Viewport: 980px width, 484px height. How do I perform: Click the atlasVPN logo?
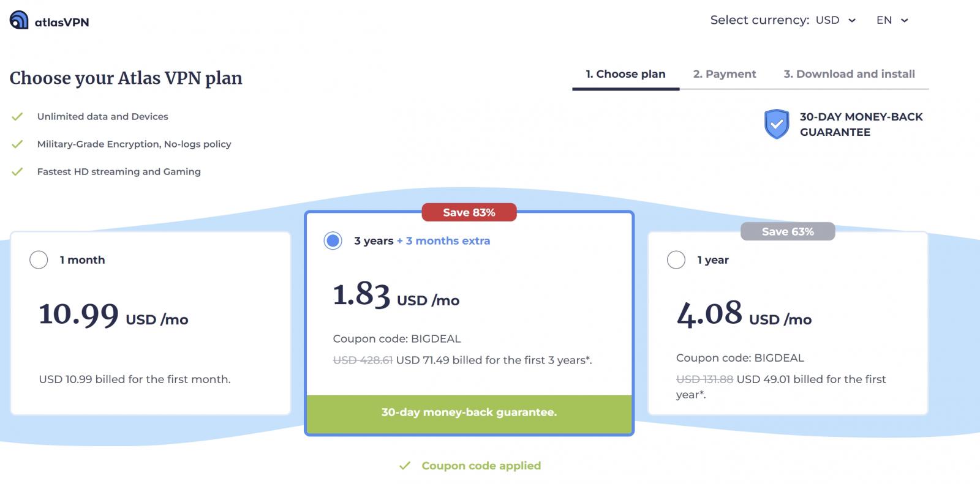click(48, 20)
